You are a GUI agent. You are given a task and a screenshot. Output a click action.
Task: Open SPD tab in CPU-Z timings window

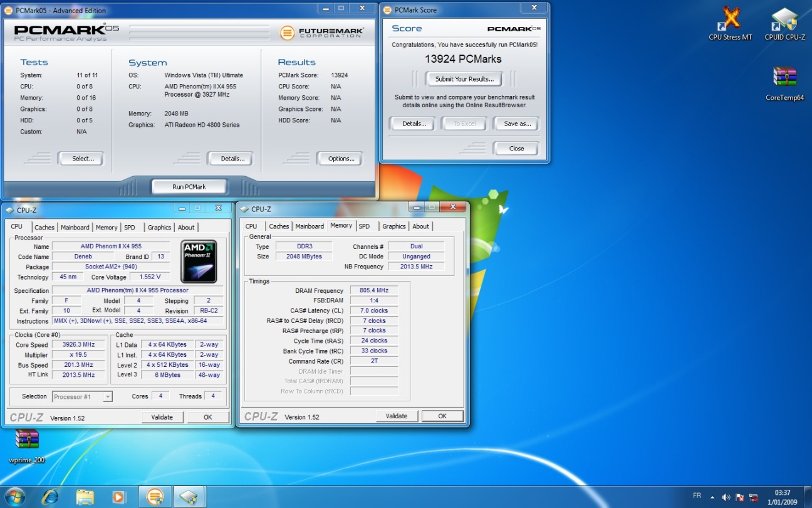coord(364,226)
